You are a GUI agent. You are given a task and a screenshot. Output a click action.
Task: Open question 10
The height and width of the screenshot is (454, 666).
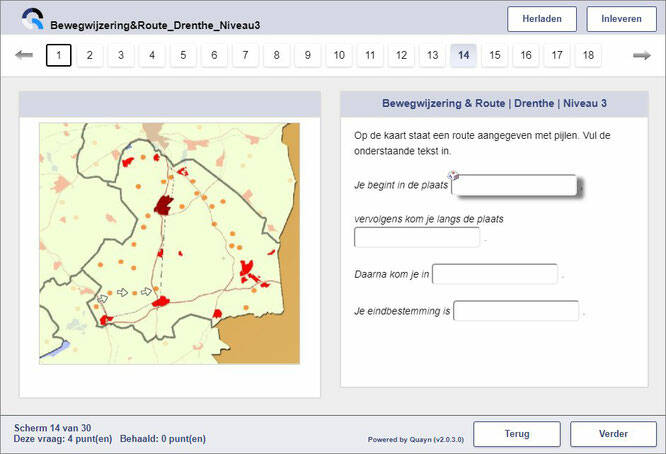coord(339,55)
